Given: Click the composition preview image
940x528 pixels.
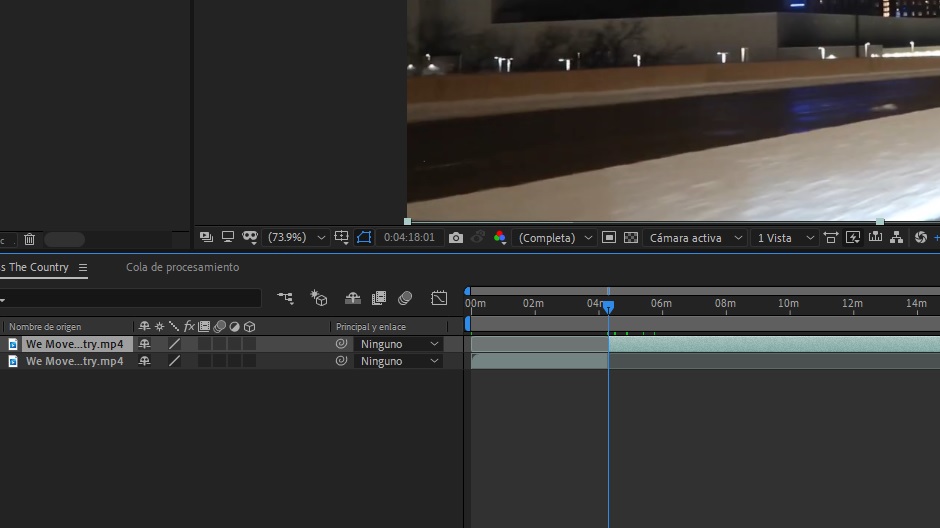Looking at the screenshot, I should pyautogui.click(x=673, y=110).
